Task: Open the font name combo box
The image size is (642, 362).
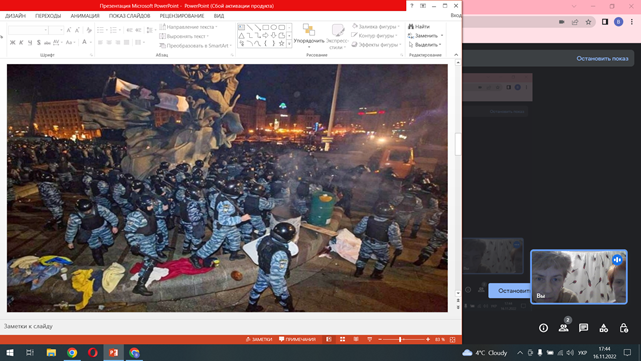Action: [28, 30]
